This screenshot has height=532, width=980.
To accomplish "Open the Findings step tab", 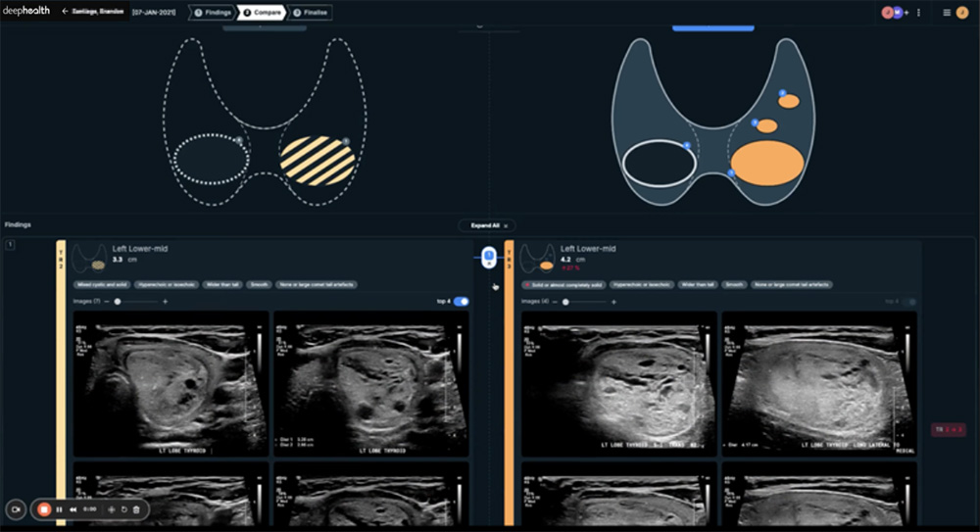I will point(213,13).
